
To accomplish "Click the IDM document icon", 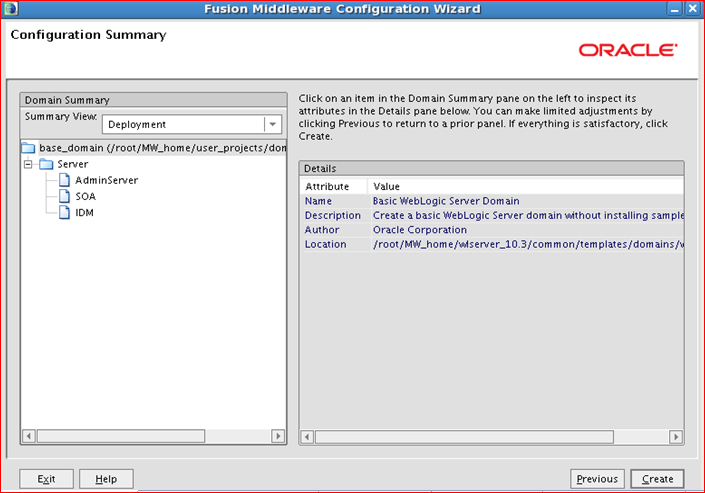I will 64,212.
